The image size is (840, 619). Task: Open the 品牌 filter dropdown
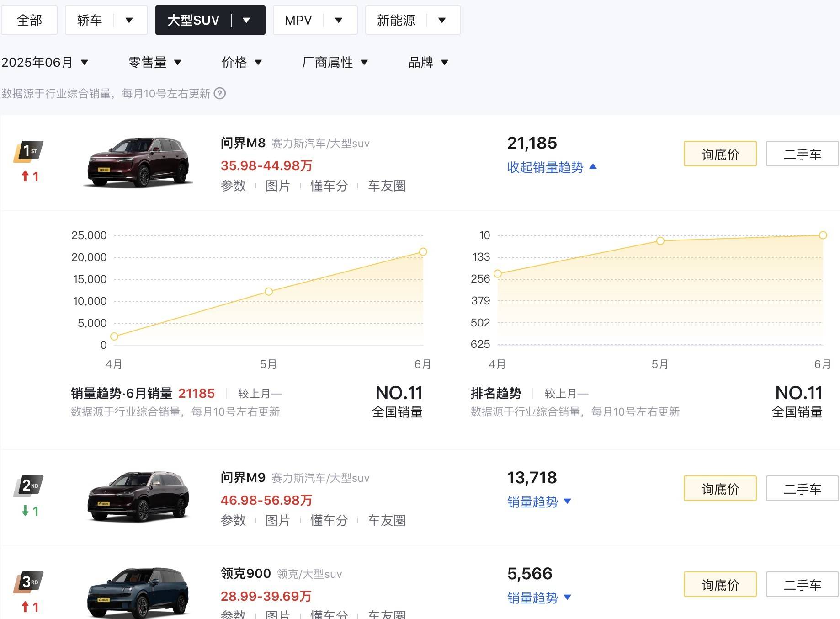pos(428,62)
